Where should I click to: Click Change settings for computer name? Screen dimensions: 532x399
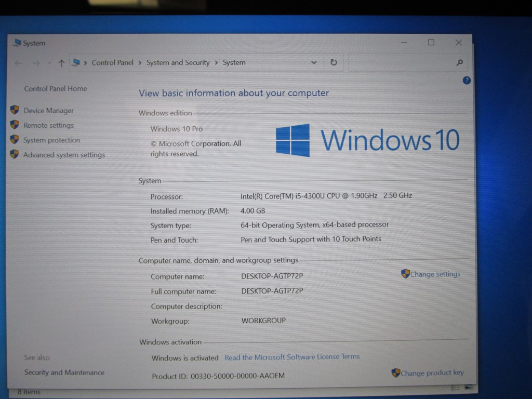(x=435, y=274)
